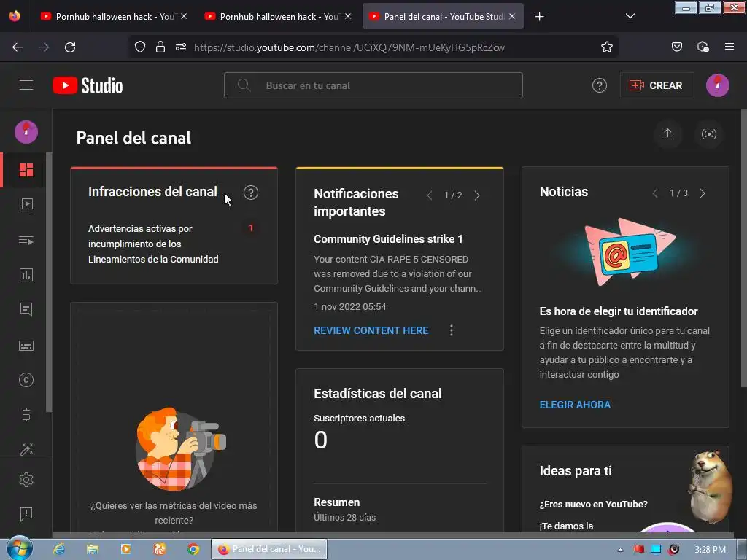The image size is (747, 560).
Task: Show next important notification
Action: [x=477, y=195]
